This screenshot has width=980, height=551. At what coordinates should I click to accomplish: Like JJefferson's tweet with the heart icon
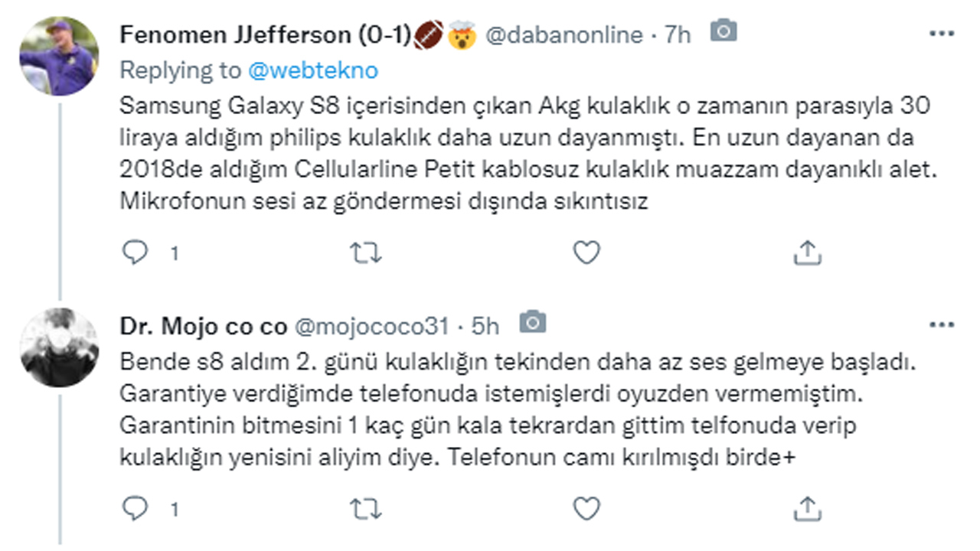tap(585, 252)
